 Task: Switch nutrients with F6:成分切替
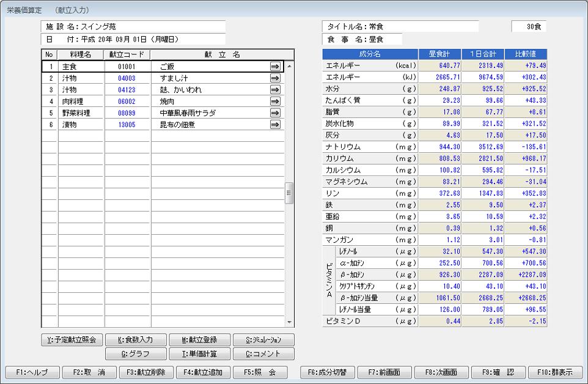pyautogui.click(x=328, y=372)
